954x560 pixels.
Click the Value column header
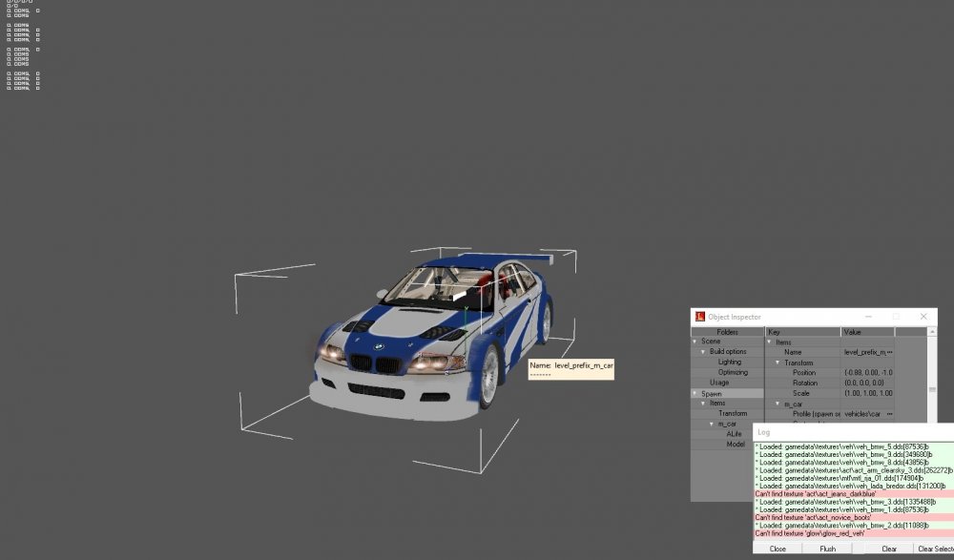(867, 332)
